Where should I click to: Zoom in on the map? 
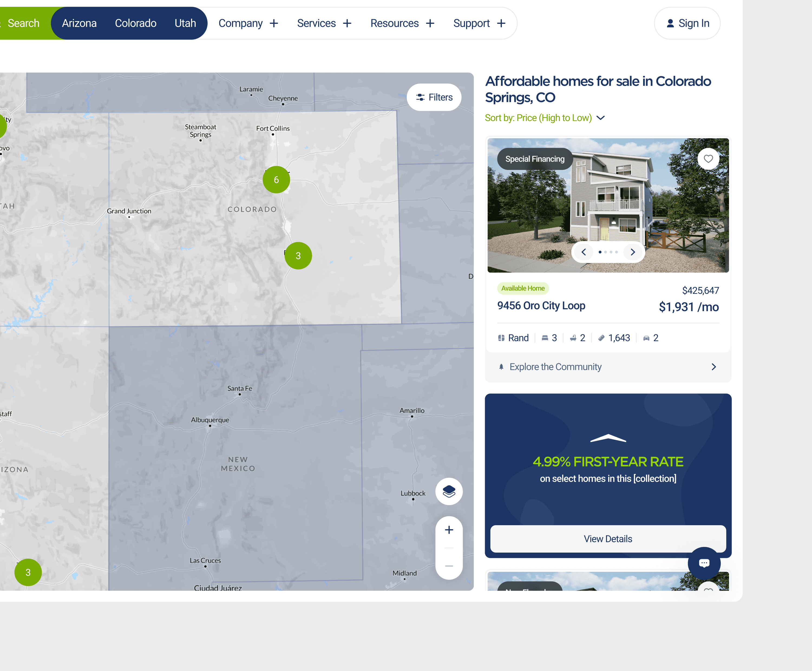click(x=448, y=530)
